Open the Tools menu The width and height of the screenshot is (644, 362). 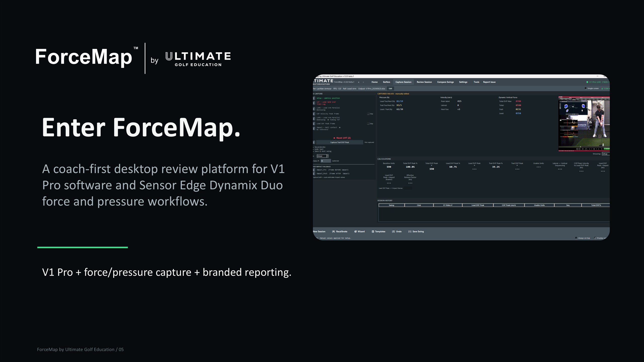click(476, 82)
